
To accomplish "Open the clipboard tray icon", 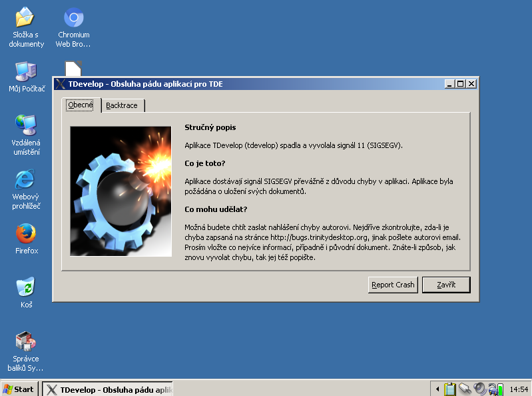I will [450, 389].
